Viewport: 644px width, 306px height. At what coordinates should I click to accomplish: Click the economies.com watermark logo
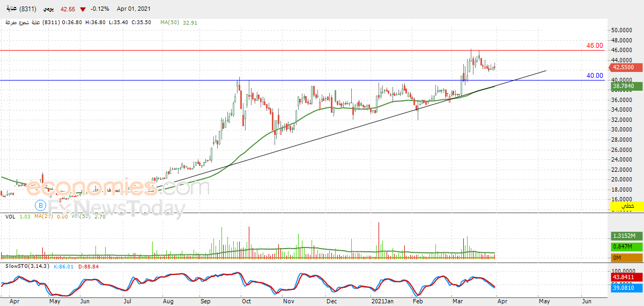118,188
